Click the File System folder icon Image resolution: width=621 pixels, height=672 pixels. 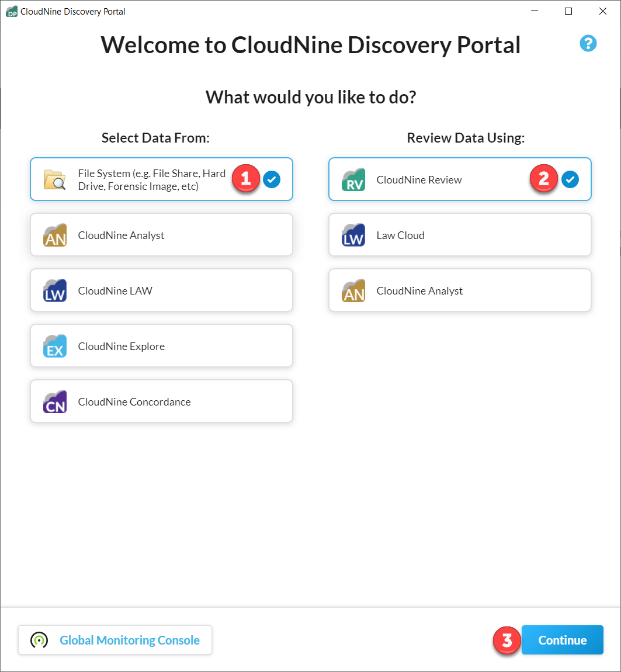[55, 179]
